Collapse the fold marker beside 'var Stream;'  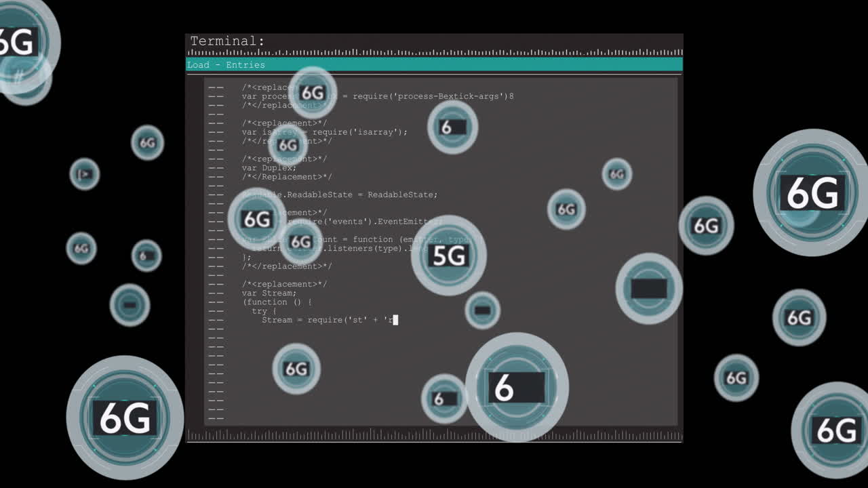pyautogui.click(x=216, y=293)
